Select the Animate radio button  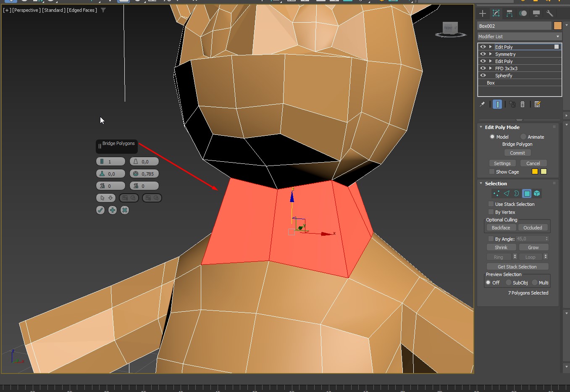click(523, 137)
